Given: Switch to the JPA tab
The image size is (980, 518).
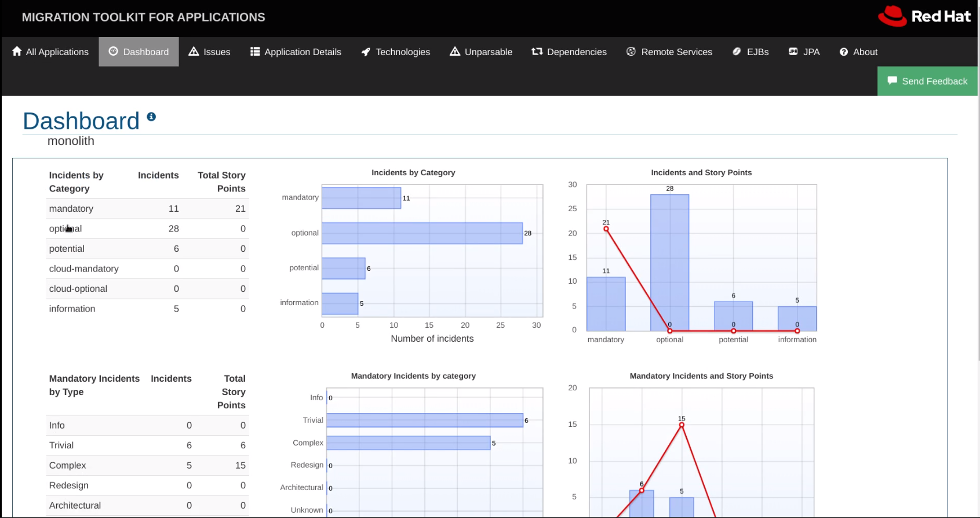Looking at the screenshot, I should click(x=804, y=52).
